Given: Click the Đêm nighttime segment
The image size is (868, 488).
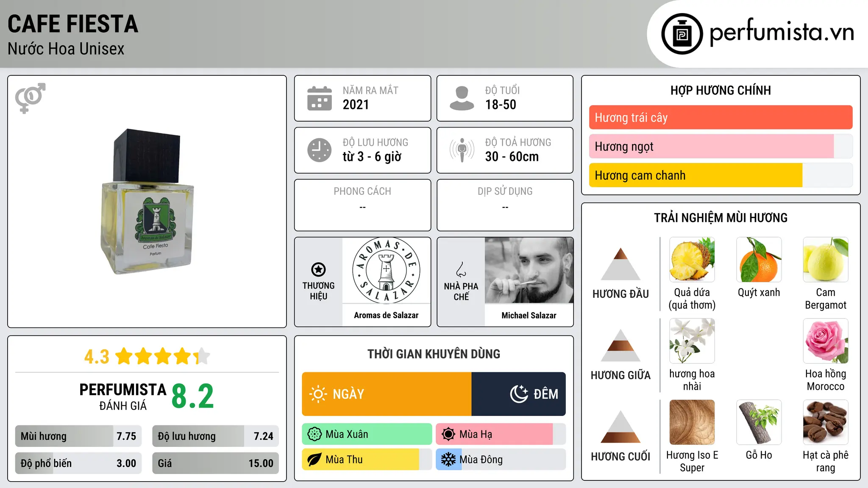Looking at the screenshot, I should (x=518, y=394).
